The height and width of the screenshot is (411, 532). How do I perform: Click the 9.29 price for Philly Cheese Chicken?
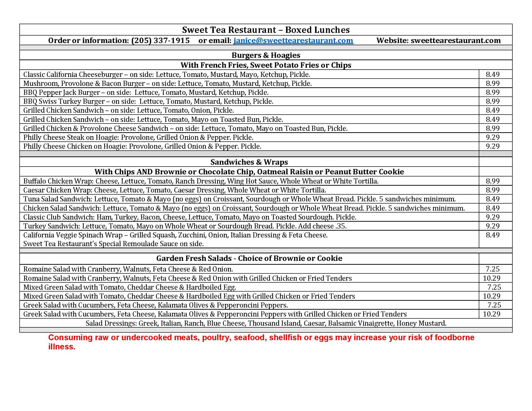point(493,146)
